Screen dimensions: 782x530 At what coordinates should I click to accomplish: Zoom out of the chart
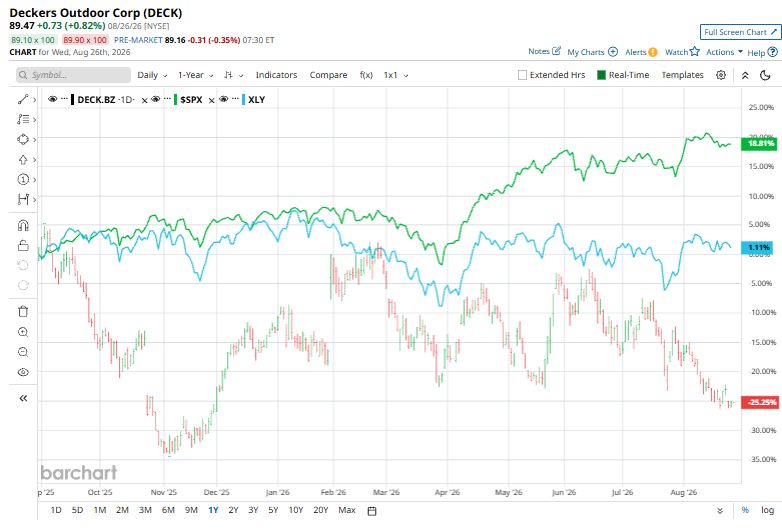23,352
